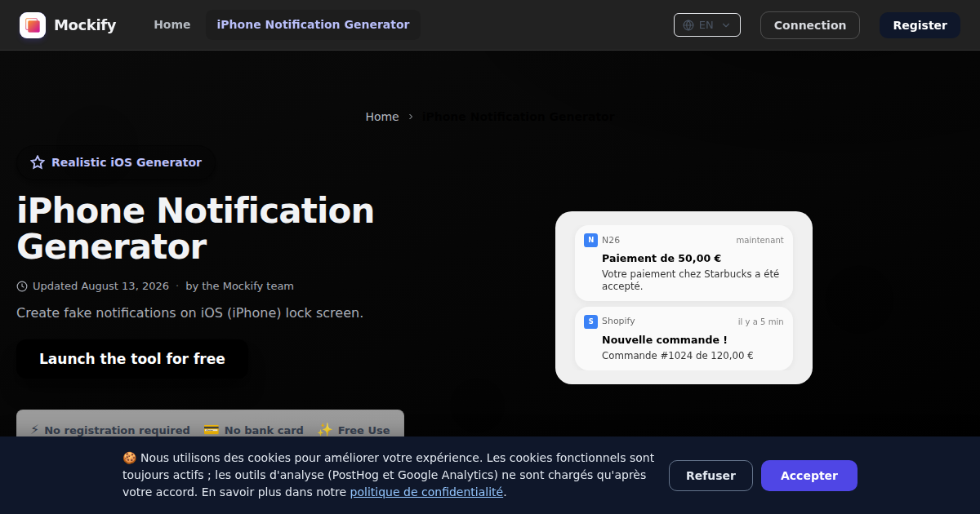Open the EN language dropdown
Image resolution: width=980 pixels, height=514 pixels.
[x=707, y=25]
